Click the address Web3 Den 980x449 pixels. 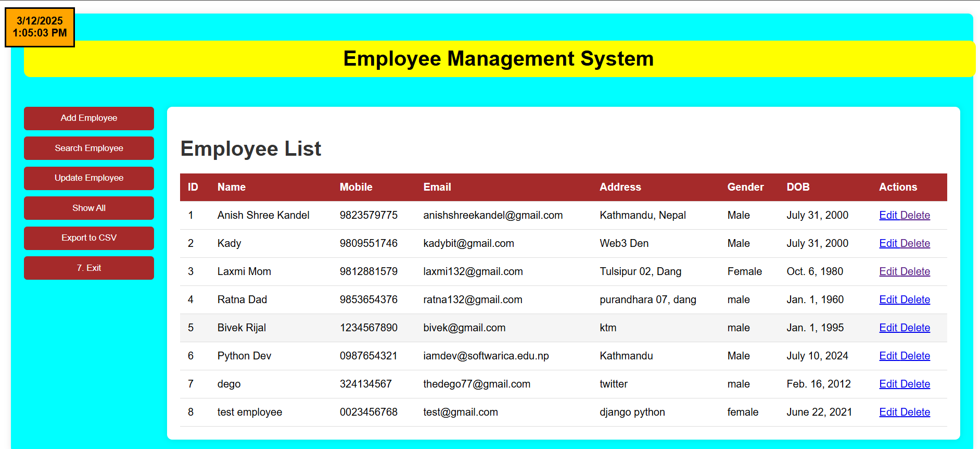pos(624,243)
